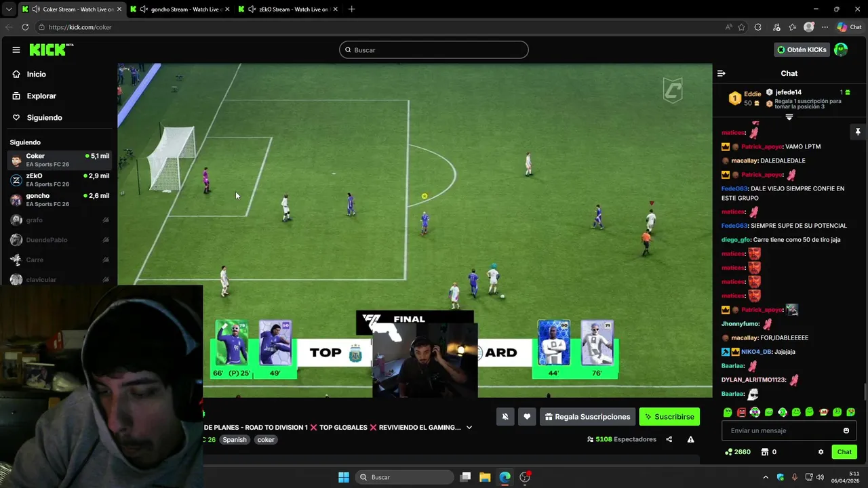Click the Spanish language tag
The image size is (868, 488).
tap(235, 440)
